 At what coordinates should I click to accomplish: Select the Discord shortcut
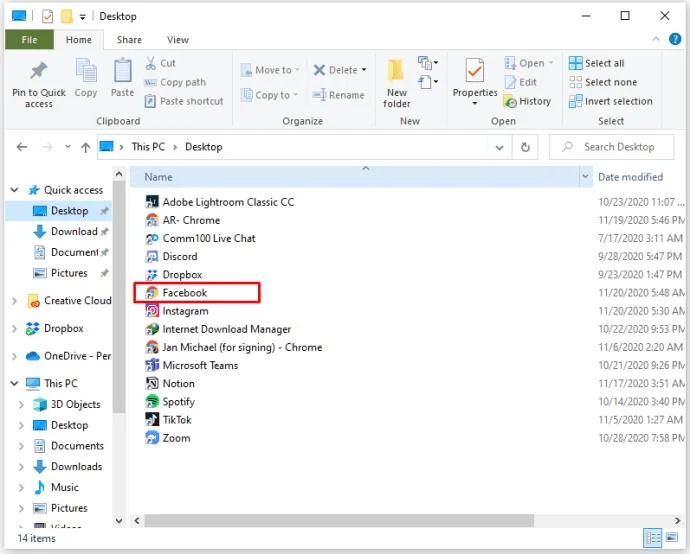pyautogui.click(x=171, y=256)
